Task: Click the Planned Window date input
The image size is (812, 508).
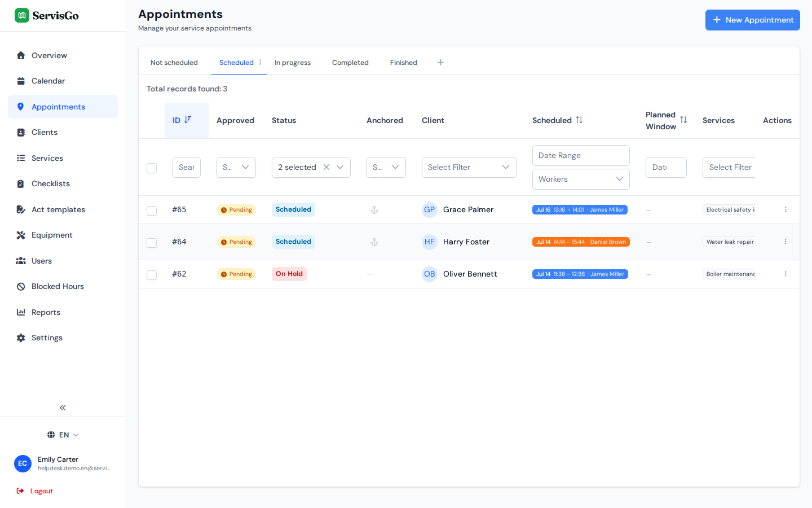Action: tap(666, 167)
